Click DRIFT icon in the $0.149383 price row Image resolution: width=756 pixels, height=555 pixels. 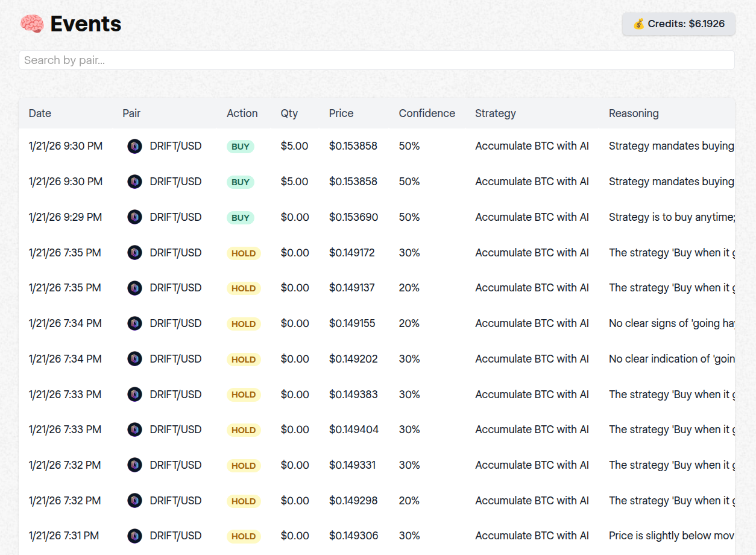pos(134,395)
